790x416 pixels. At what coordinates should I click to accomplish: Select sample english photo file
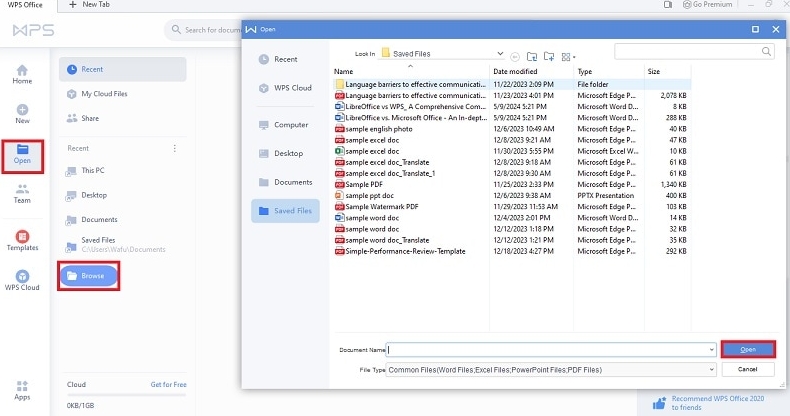[x=511, y=129]
